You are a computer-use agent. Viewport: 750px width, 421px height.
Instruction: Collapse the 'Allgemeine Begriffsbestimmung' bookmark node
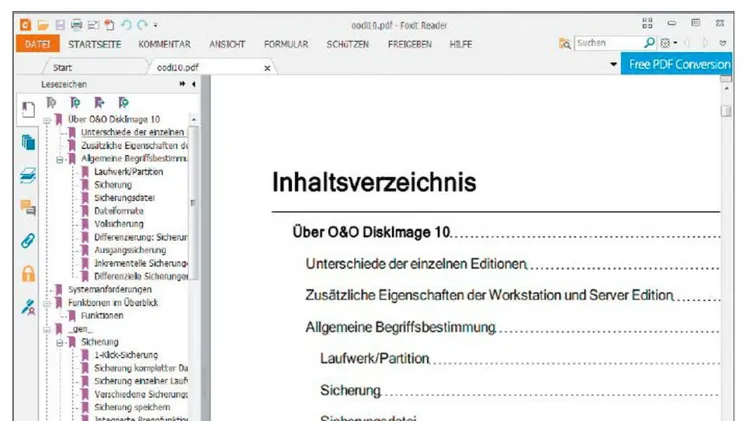[x=60, y=159]
